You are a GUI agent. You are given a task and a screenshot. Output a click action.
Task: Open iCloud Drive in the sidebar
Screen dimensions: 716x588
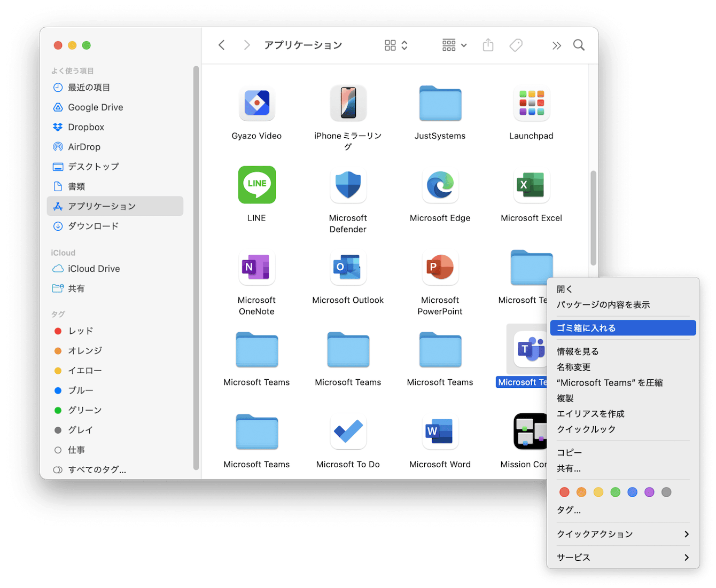(115, 269)
